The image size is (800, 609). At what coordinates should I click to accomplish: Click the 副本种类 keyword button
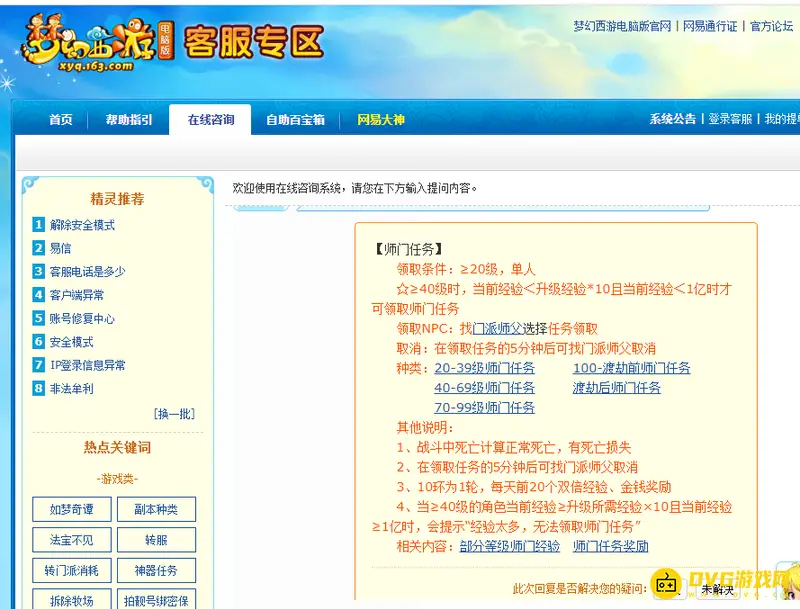pos(156,510)
